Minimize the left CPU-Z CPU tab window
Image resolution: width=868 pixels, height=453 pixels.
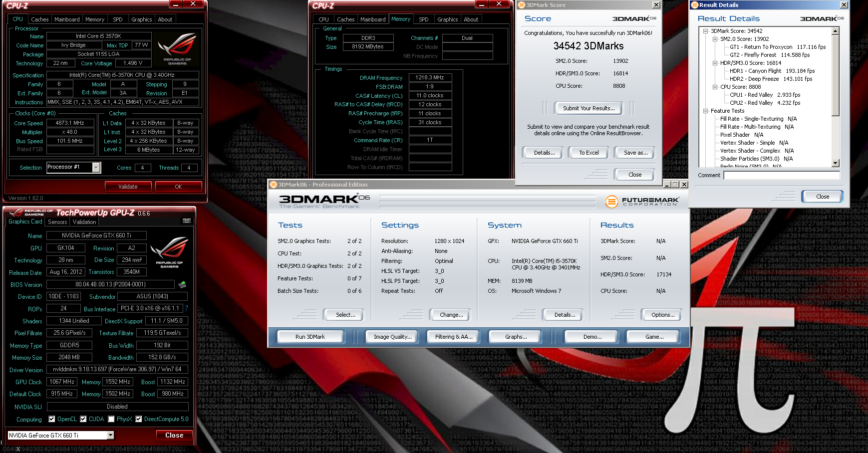point(176,4)
